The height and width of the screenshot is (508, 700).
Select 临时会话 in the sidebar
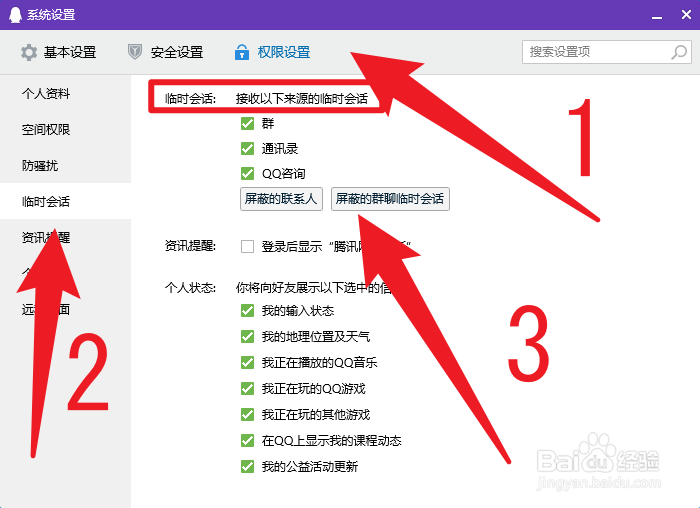pyautogui.click(x=65, y=201)
